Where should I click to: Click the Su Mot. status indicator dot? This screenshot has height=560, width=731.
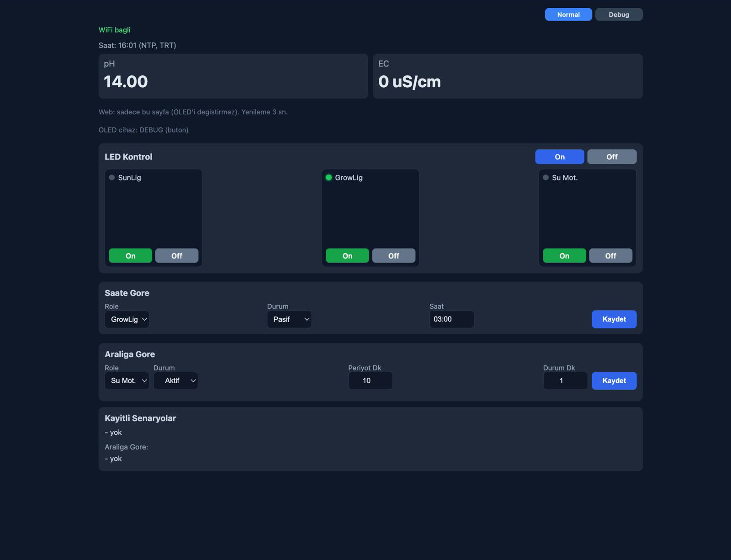[x=546, y=177]
